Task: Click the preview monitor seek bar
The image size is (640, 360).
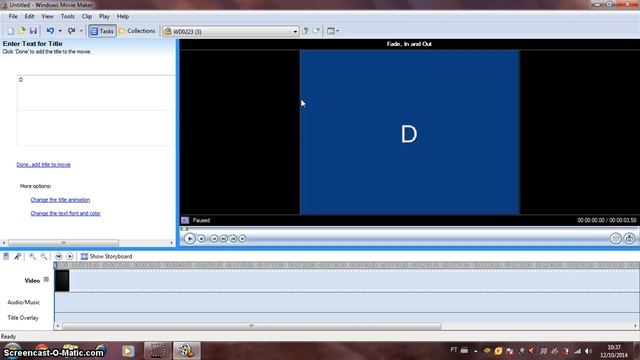Action: 408,229
